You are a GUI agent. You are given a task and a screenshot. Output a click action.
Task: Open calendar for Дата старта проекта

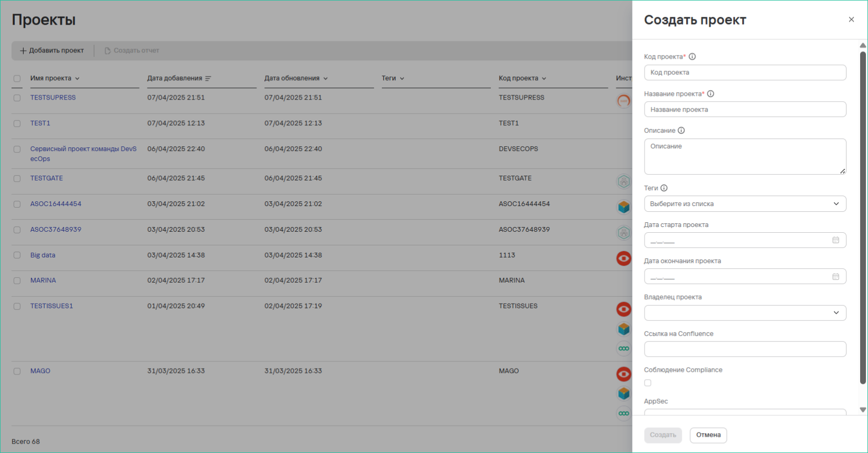(x=835, y=240)
